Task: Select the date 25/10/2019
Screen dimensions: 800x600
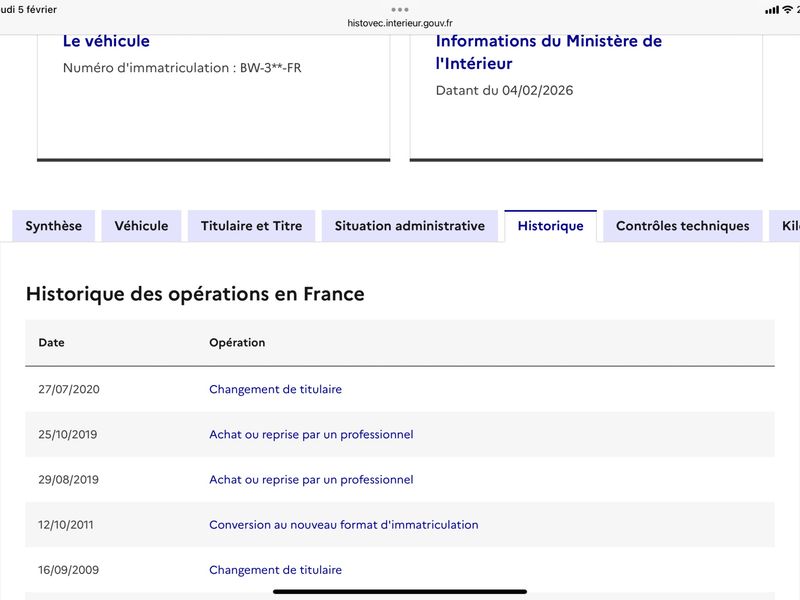Action: 67,434
